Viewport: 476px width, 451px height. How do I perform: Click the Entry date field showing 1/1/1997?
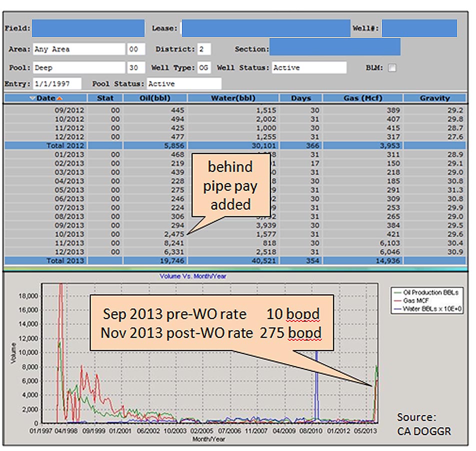(x=57, y=84)
